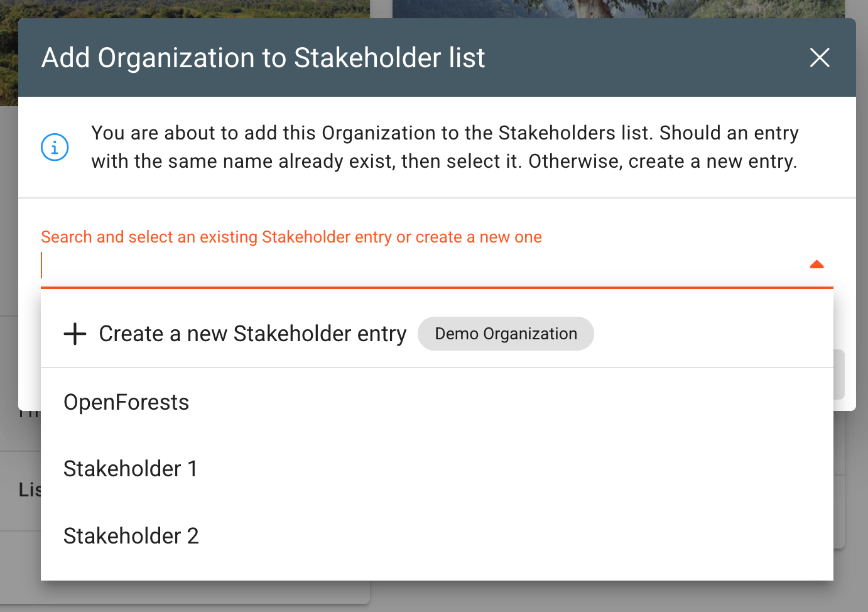868x612 pixels.
Task: Click the grey button peeking at dialog's right edge
Action: (839, 374)
